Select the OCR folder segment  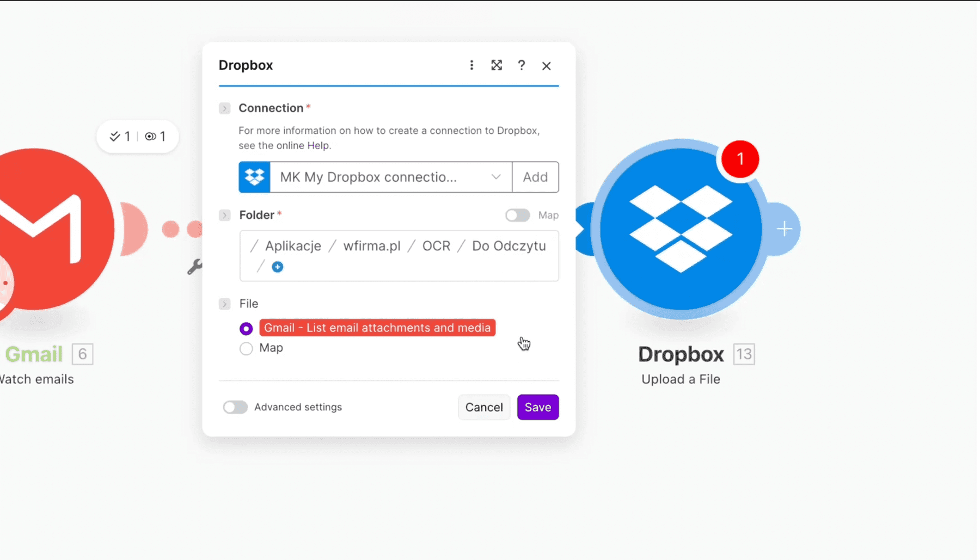(x=437, y=246)
